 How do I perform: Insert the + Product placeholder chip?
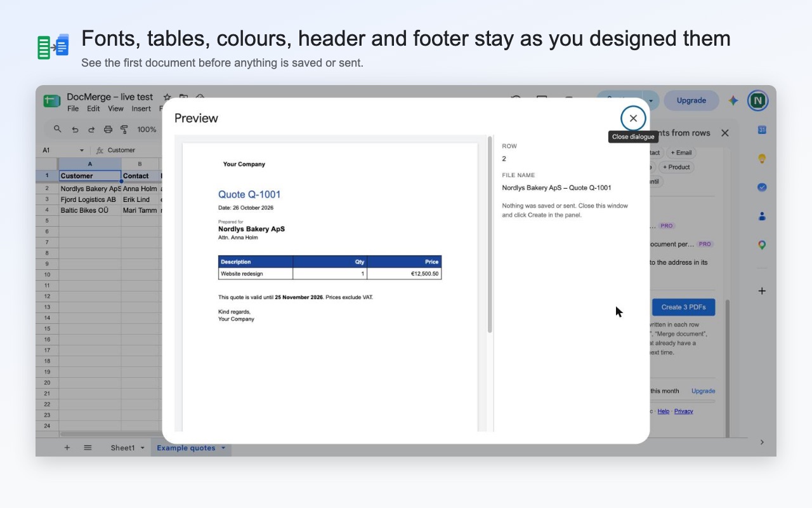(x=676, y=167)
